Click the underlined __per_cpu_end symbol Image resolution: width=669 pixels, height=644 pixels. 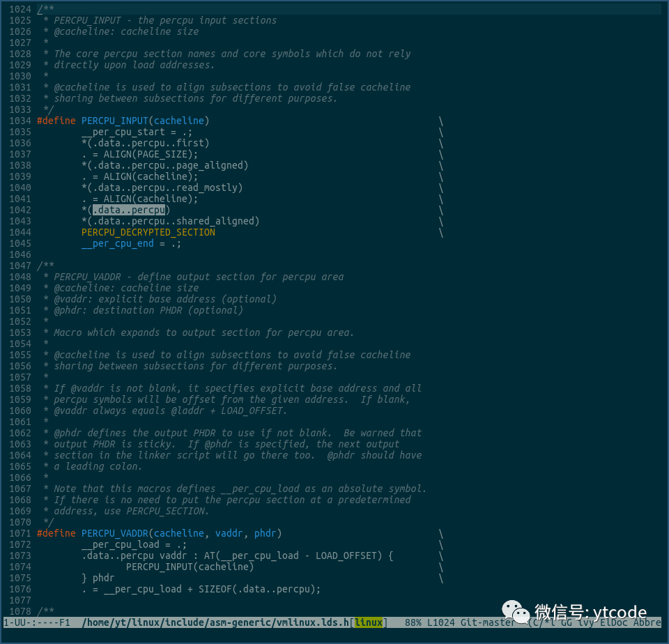(117, 243)
